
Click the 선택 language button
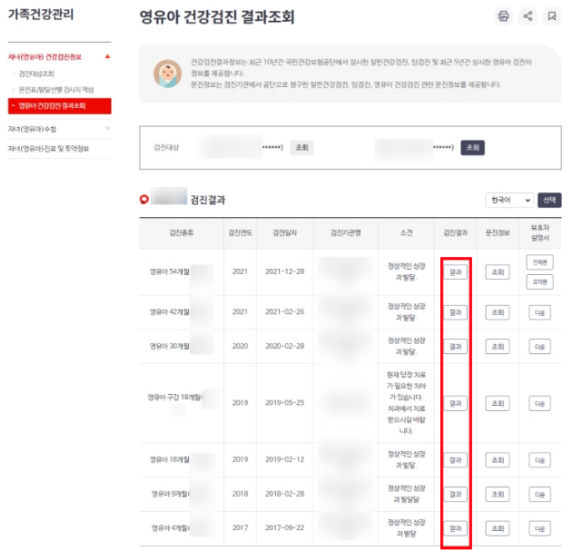549,200
